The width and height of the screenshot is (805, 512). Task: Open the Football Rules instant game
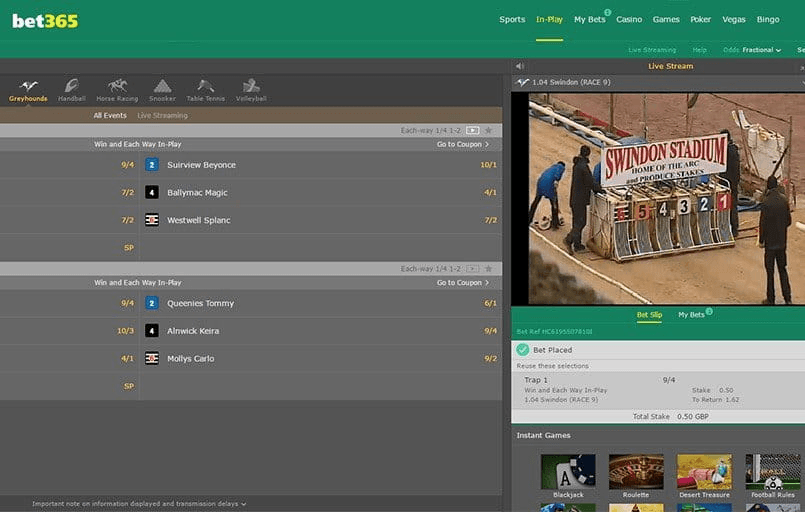(x=773, y=476)
